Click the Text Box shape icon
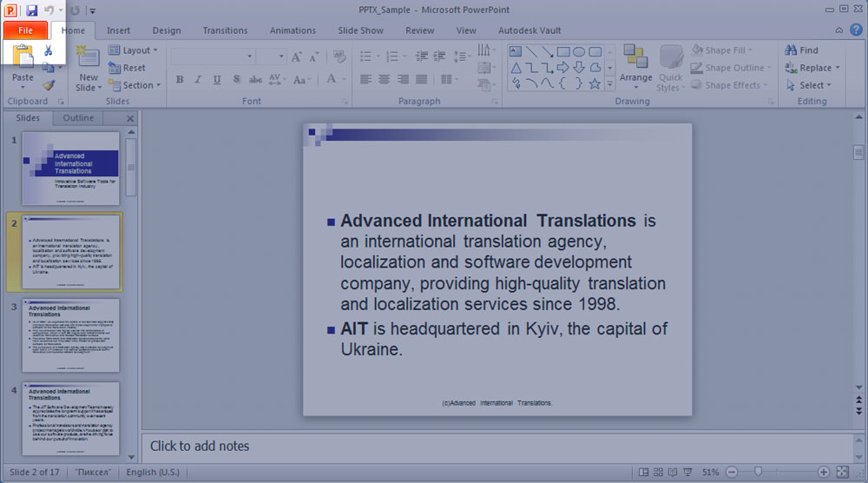Image resolution: width=868 pixels, height=483 pixels. pyautogui.click(x=516, y=51)
